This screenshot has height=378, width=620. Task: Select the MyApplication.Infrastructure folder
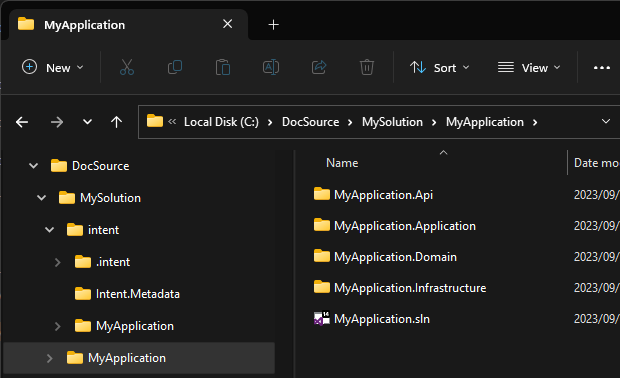[x=410, y=288]
